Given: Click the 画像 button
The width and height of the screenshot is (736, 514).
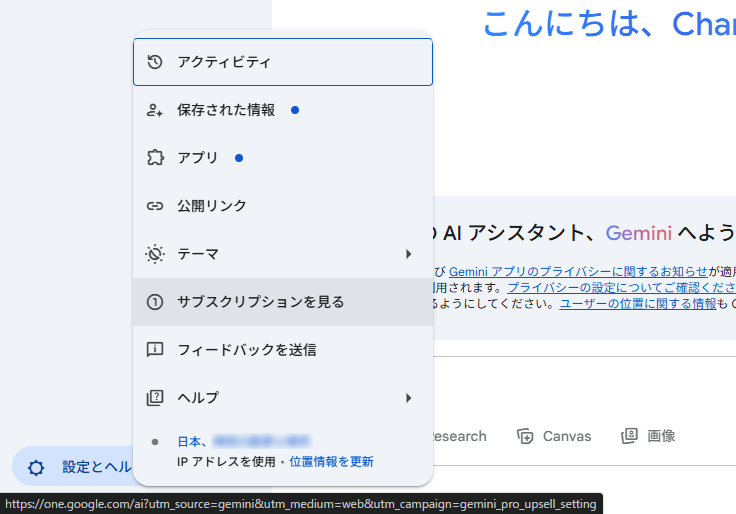Looking at the screenshot, I should (x=649, y=436).
